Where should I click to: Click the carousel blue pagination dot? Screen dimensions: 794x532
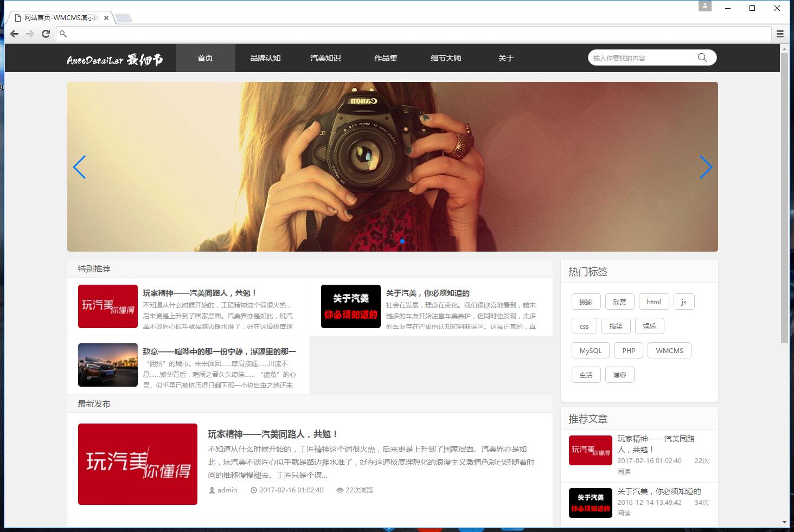tap(402, 241)
